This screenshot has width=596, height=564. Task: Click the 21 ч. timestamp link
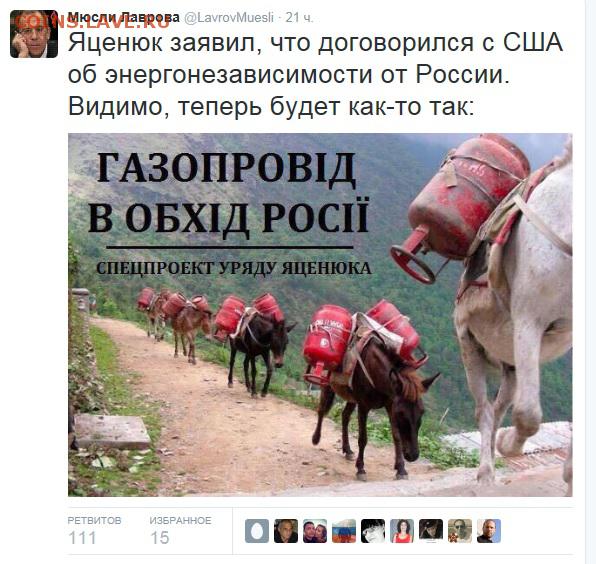click(x=300, y=17)
